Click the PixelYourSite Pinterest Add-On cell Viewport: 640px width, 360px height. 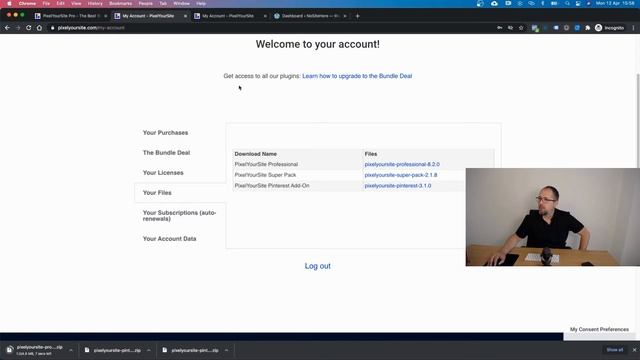272,185
